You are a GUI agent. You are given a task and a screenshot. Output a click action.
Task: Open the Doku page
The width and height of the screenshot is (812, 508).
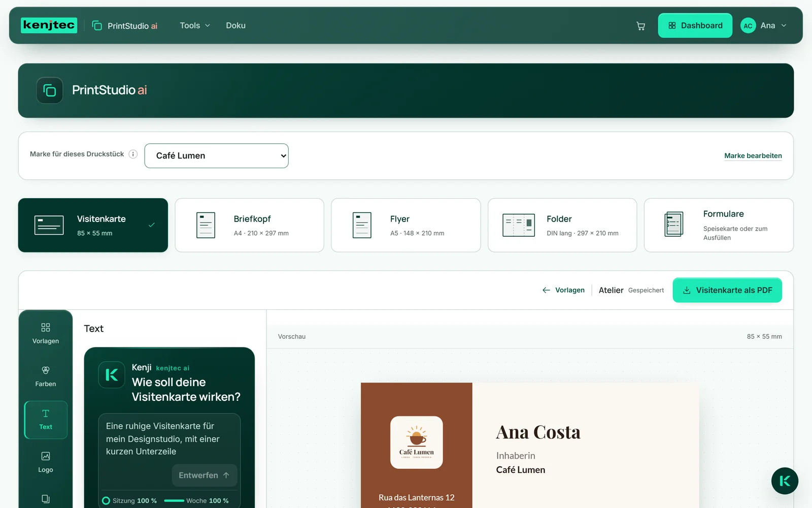point(235,25)
